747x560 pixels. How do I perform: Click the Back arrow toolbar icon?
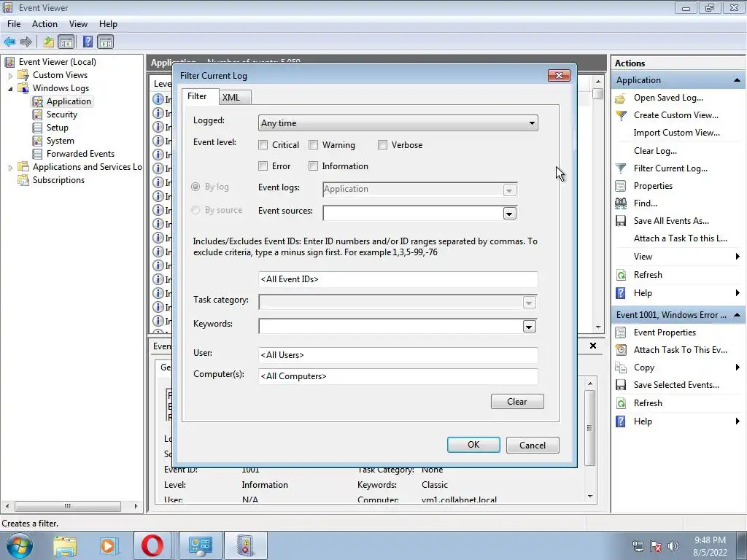9,42
